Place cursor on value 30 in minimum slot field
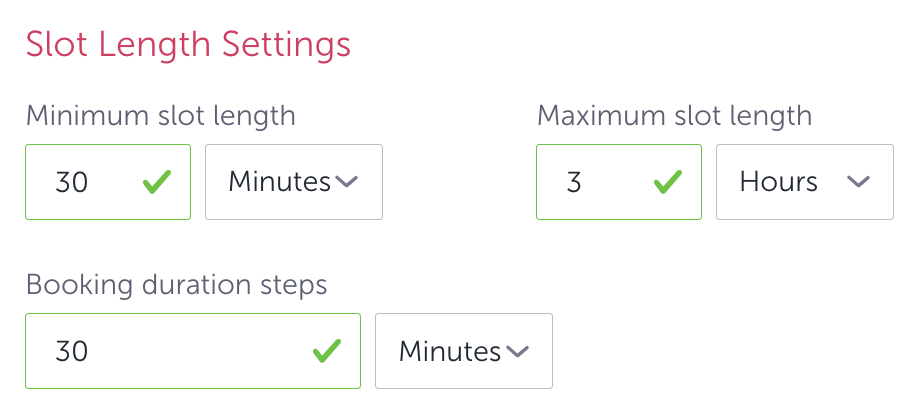Screen dimensions: 908x410 72,182
